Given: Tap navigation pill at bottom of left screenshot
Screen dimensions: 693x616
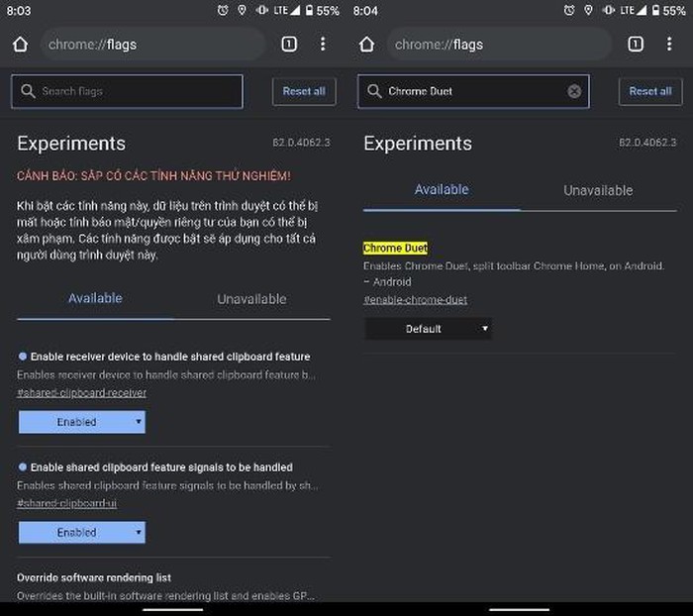Looking at the screenshot, I should [x=173, y=610].
